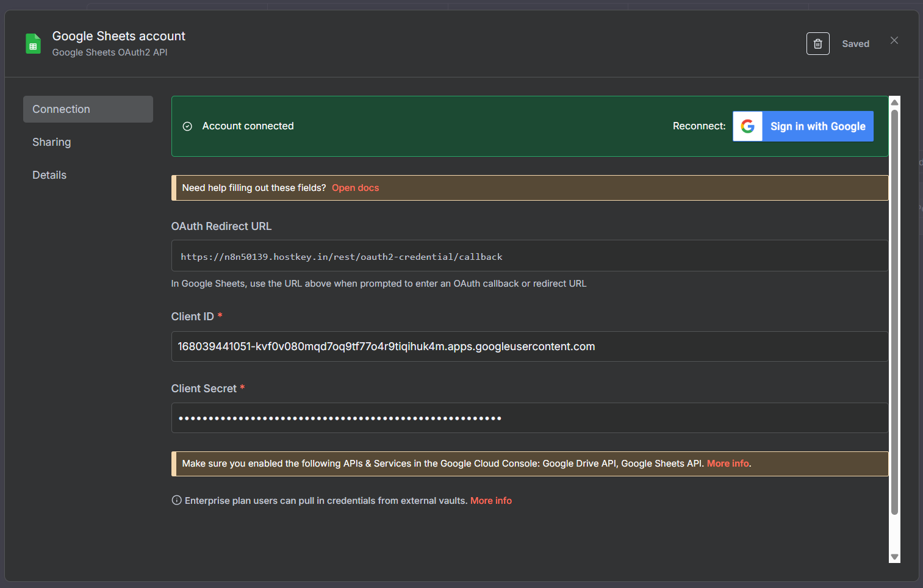The height and width of the screenshot is (588, 923).
Task: Click the scrollbar down arrow
Action: coord(894,556)
